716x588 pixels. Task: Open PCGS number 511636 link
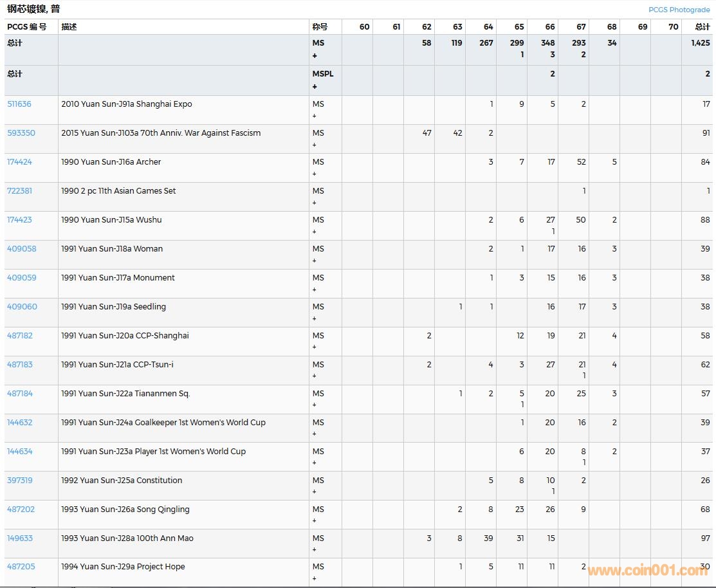click(19, 104)
